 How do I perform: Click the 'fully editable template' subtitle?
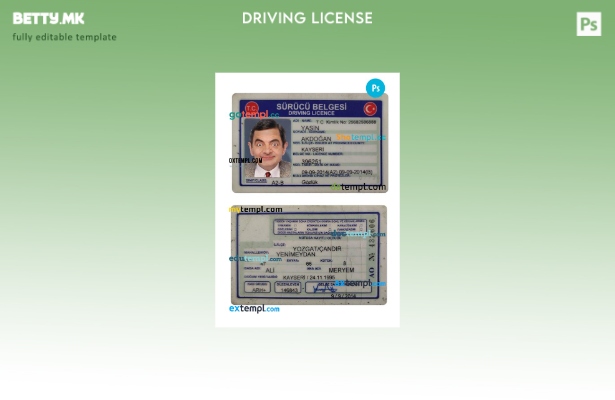(x=64, y=37)
